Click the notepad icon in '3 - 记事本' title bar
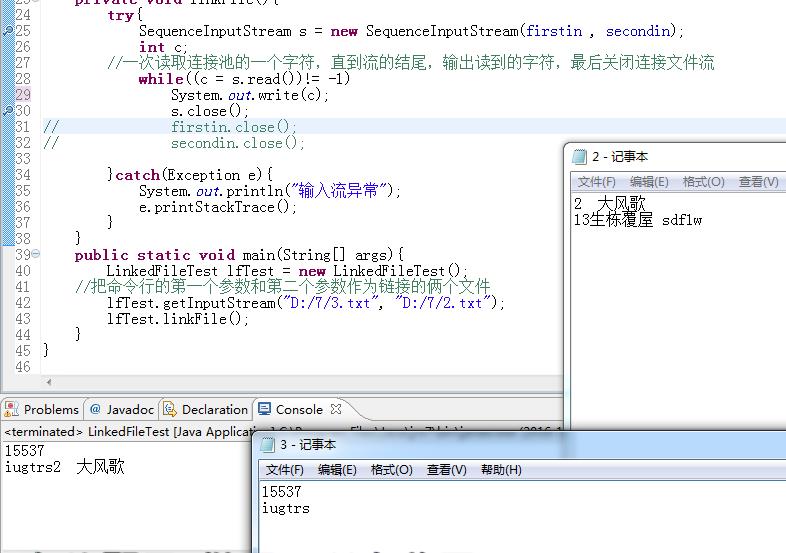This screenshot has width=786, height=553. 268,444
